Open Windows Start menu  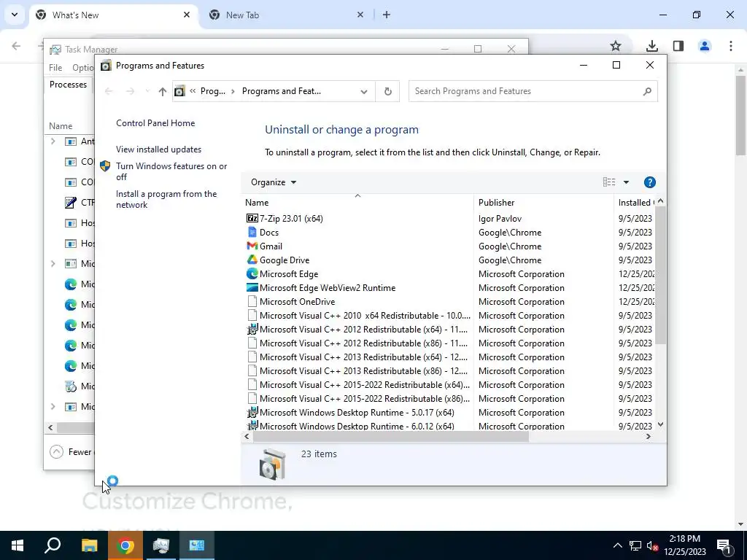point(18,545)
